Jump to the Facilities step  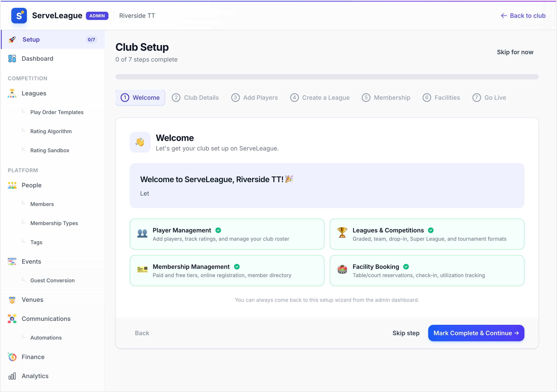pos(441,98)
